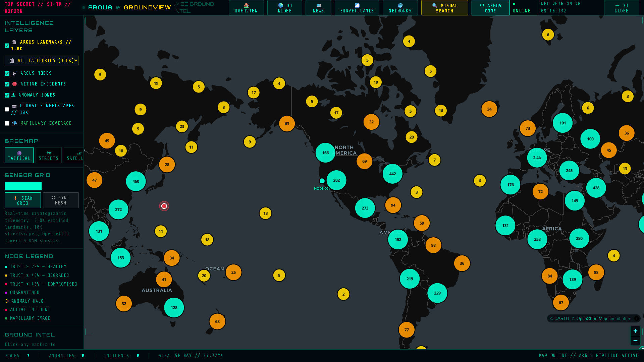Enable the Mapillary Coverage layer
The width and height of the screenshot is (644, 362).
tap(7, 123)
